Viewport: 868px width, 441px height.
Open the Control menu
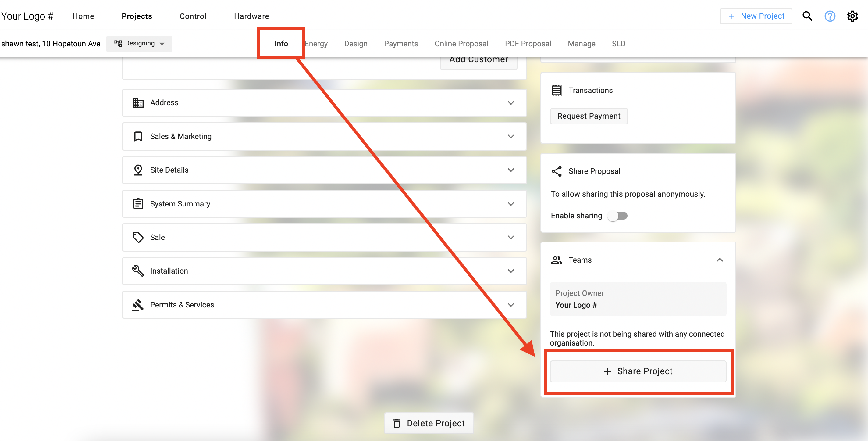[x=193, y=16]
